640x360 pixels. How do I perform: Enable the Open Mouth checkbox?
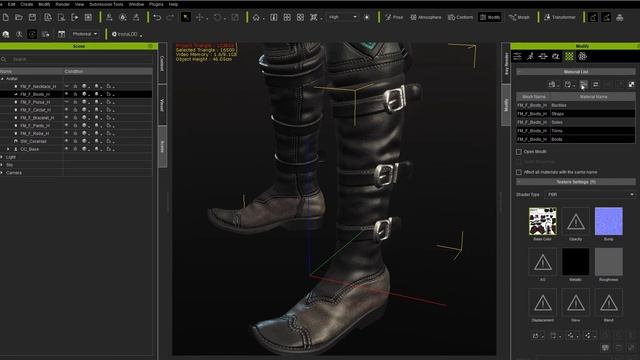[x=519, y=151]
